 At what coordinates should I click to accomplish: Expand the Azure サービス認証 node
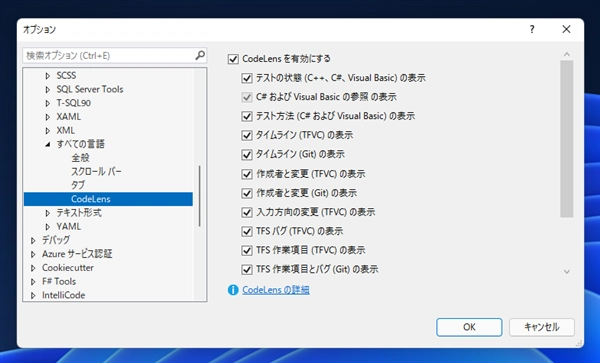pyautogui.click(x=33, y=254)
